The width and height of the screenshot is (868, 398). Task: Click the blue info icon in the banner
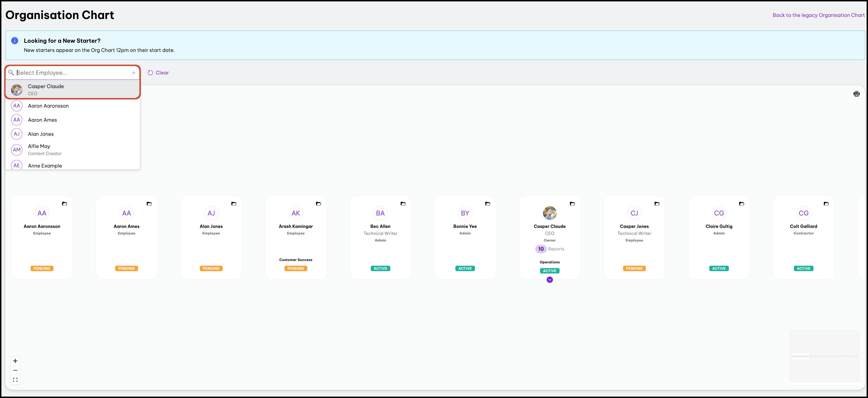click(15, 41)
